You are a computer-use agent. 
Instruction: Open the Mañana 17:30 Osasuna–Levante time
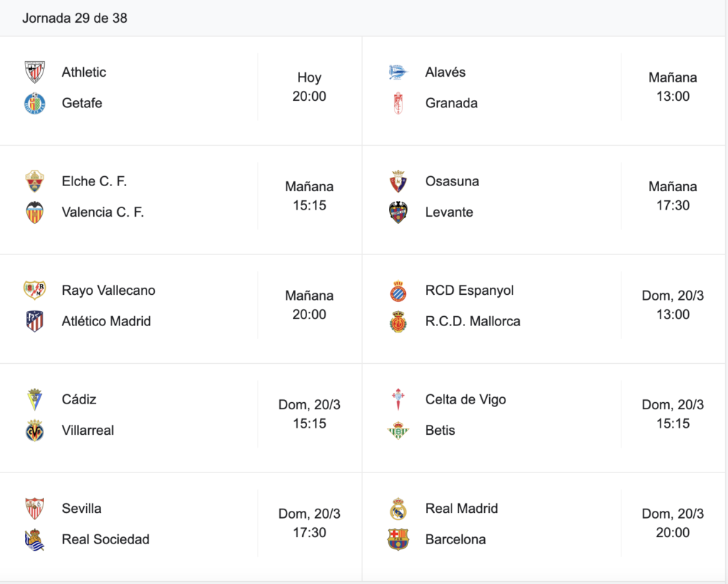click(x=673, y=196)
